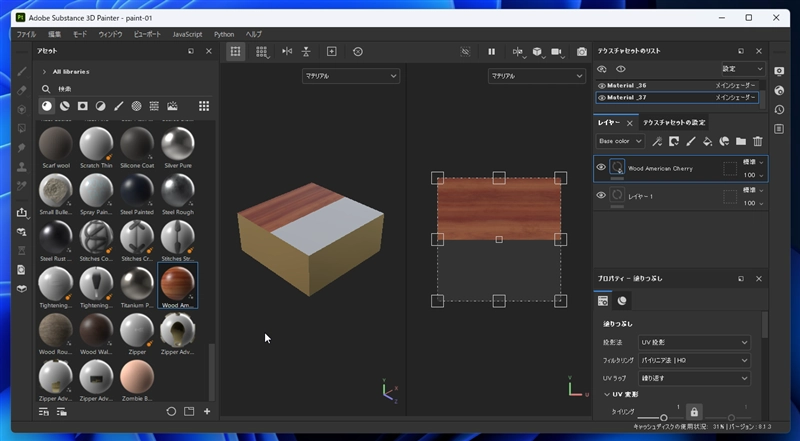Filter assets by Filters half-circle icon
Image resolution: width=800 pixels, height=441 pixels.
(101, 106)
